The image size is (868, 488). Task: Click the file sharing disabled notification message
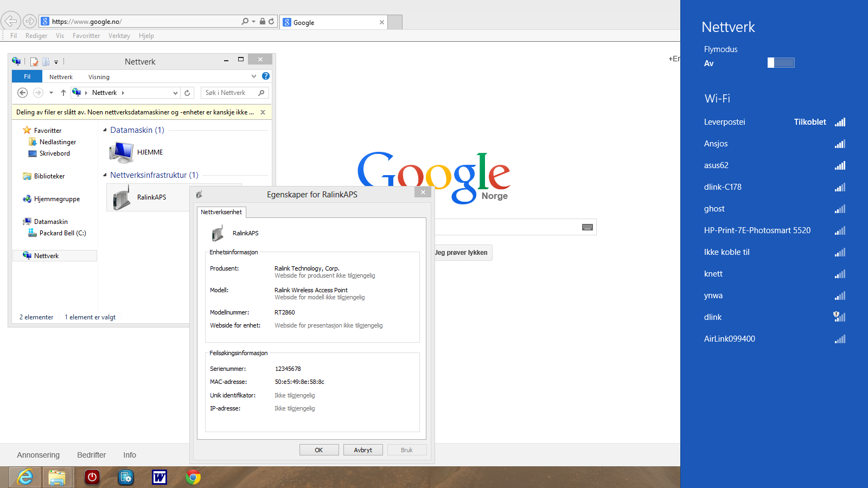(x=135, y=112)
